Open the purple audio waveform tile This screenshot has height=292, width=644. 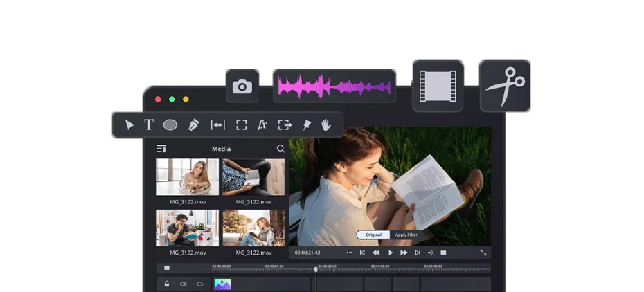click(x=334, y=86)
